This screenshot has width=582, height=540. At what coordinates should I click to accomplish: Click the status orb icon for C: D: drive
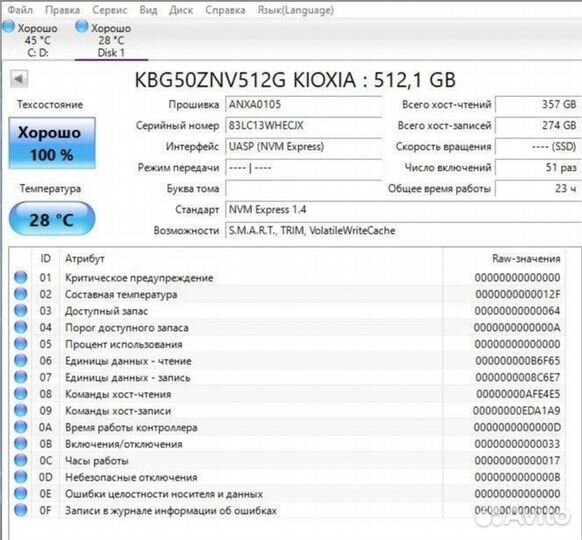click(9, 27)
